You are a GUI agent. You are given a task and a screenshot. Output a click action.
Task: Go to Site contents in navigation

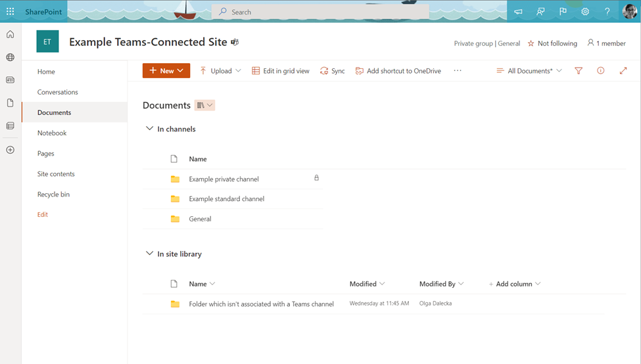coord(56,174)
